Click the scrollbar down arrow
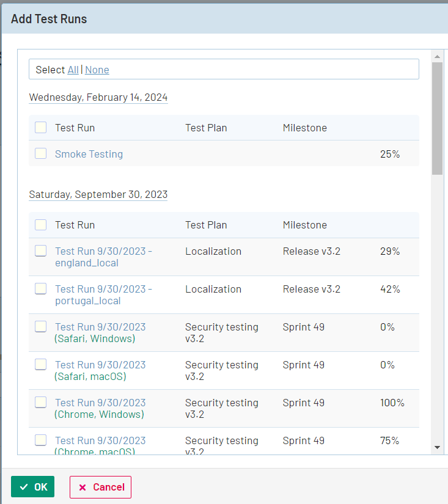This screenshot has width=448, height=504. click(x=437, y=448)
